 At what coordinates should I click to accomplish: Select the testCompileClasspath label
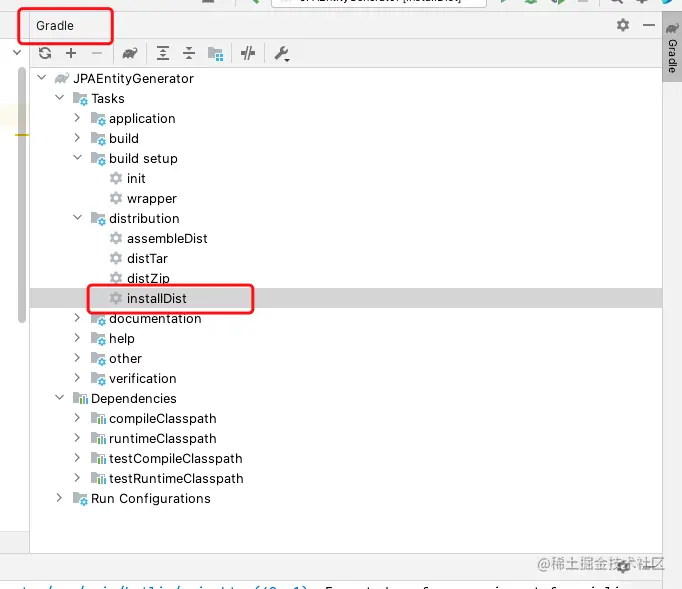176,459
